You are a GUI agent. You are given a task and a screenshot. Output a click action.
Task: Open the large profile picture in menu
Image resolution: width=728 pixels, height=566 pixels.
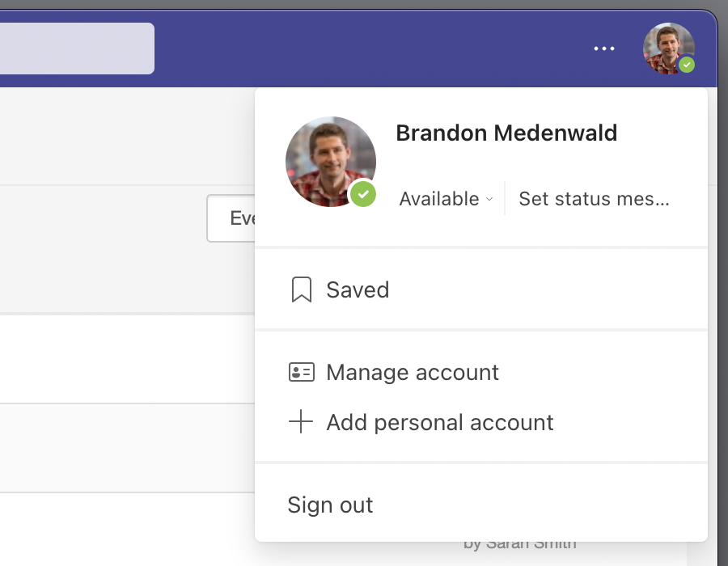point(331,161)
